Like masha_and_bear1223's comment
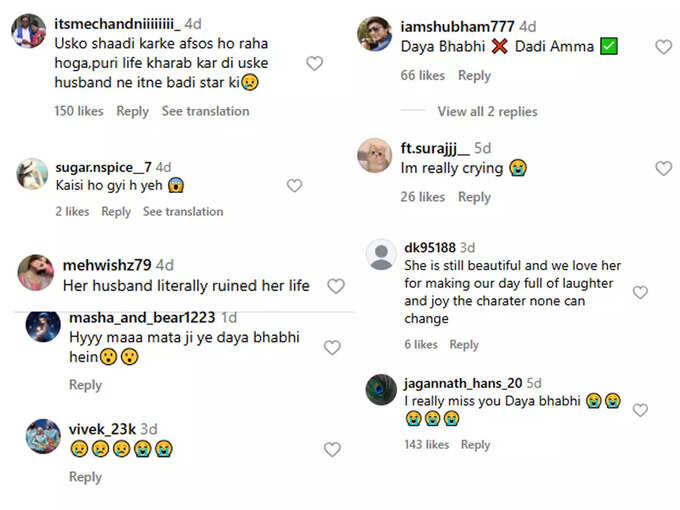The image size is (680, 510). click(332, 347)
